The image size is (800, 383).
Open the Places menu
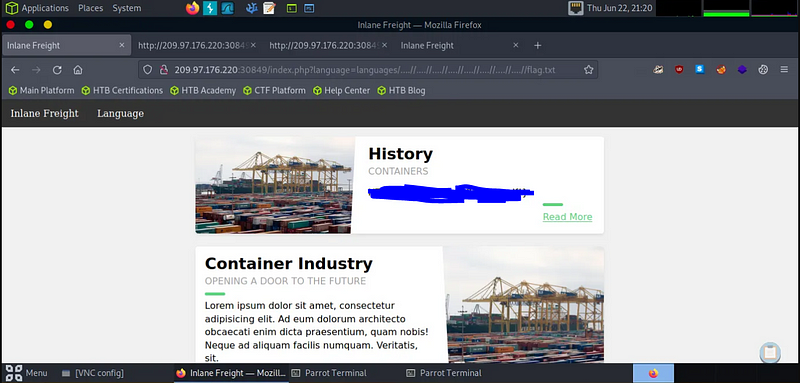90,8
